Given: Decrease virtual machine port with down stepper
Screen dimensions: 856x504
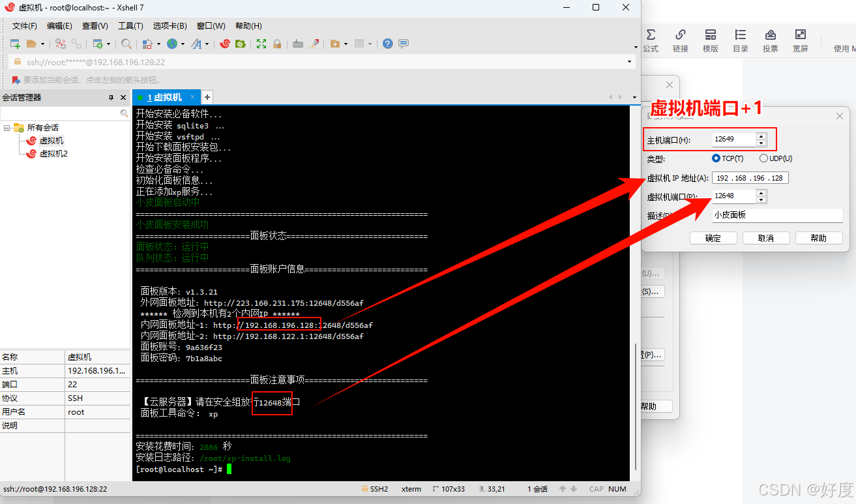Looking at the screenshot, I should [x=761, y=200].
